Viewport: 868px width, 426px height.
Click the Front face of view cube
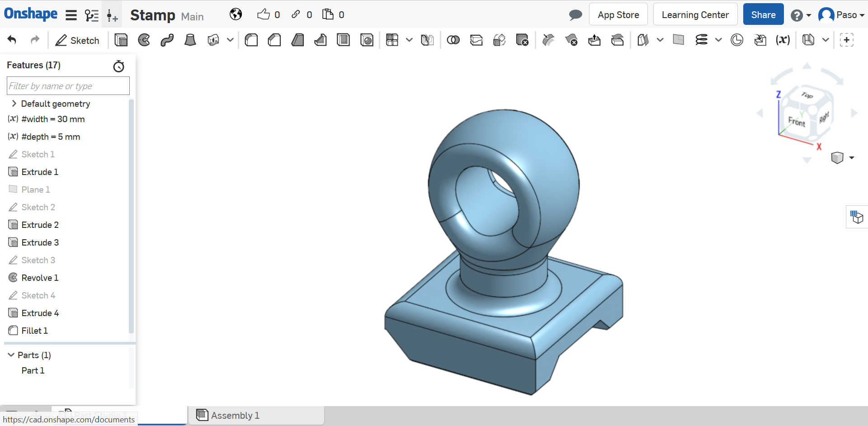coord(797,121)
